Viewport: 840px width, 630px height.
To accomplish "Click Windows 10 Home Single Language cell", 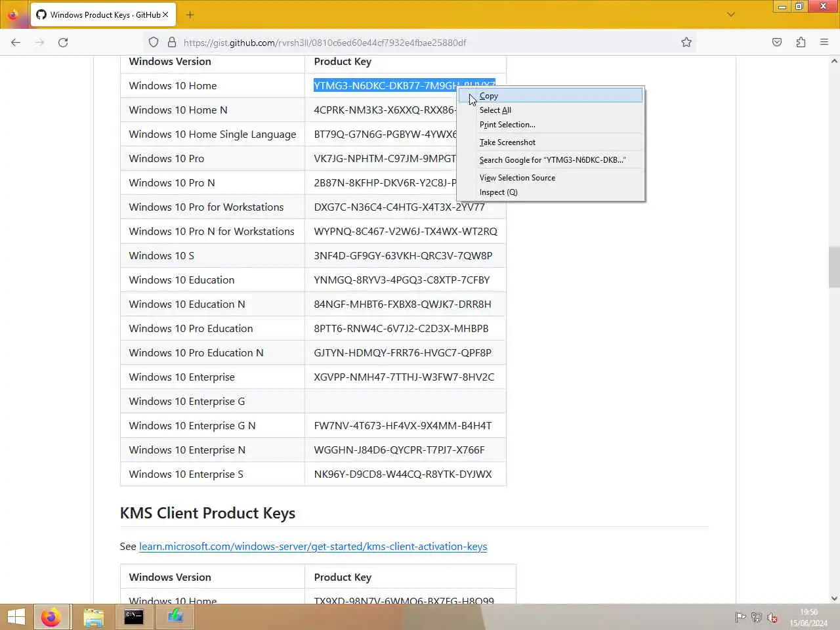I will [213, 134].
